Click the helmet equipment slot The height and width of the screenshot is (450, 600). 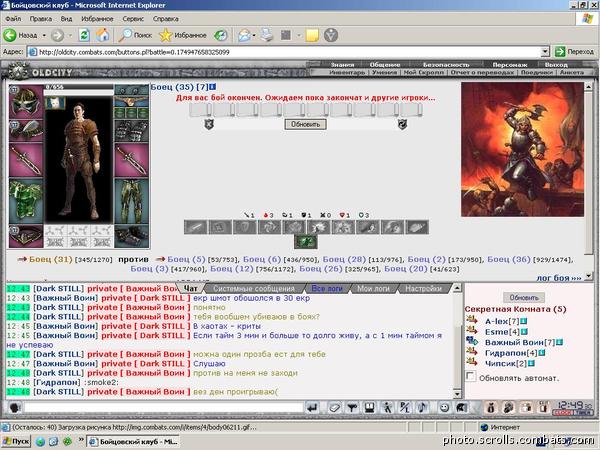26,101
